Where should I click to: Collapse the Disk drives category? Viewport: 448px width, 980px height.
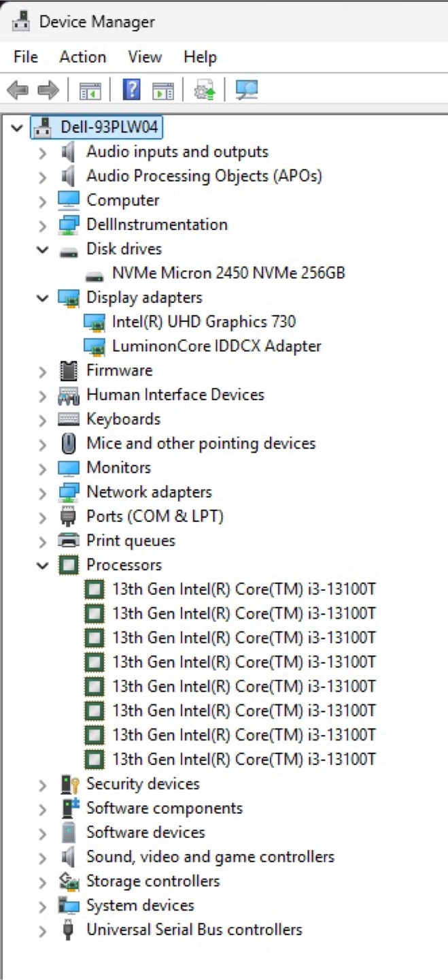pyautogui.click(x=43, y=249)
